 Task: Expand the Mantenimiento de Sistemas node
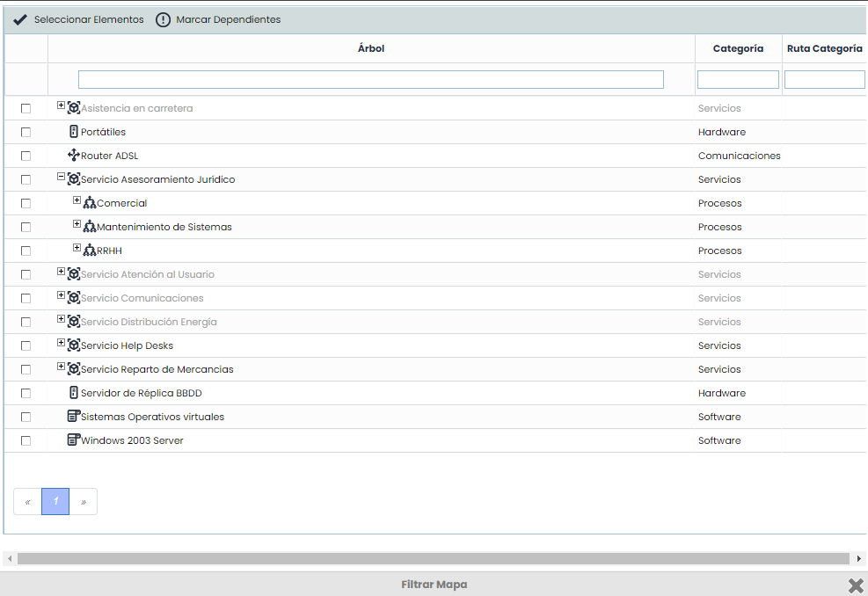tap(77, 224)
